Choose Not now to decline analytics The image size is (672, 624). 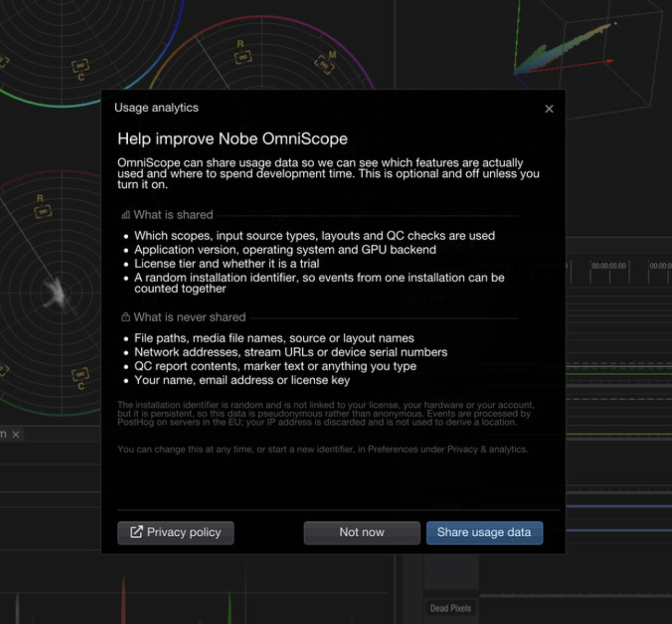[x=362, y=533]
